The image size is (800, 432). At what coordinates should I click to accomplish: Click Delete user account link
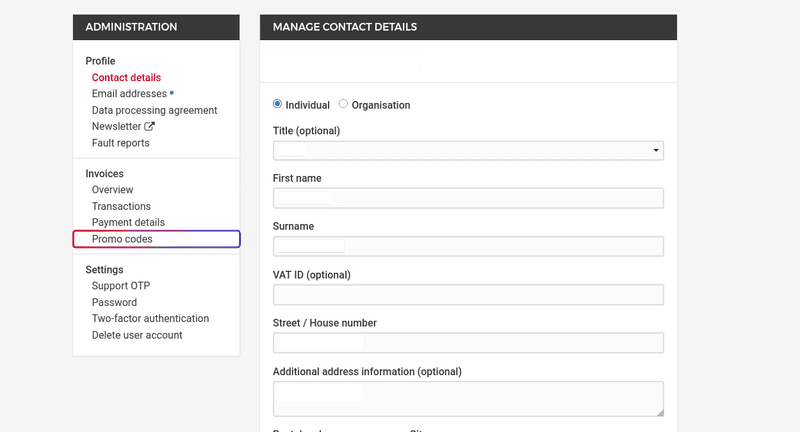coord(137,335)
